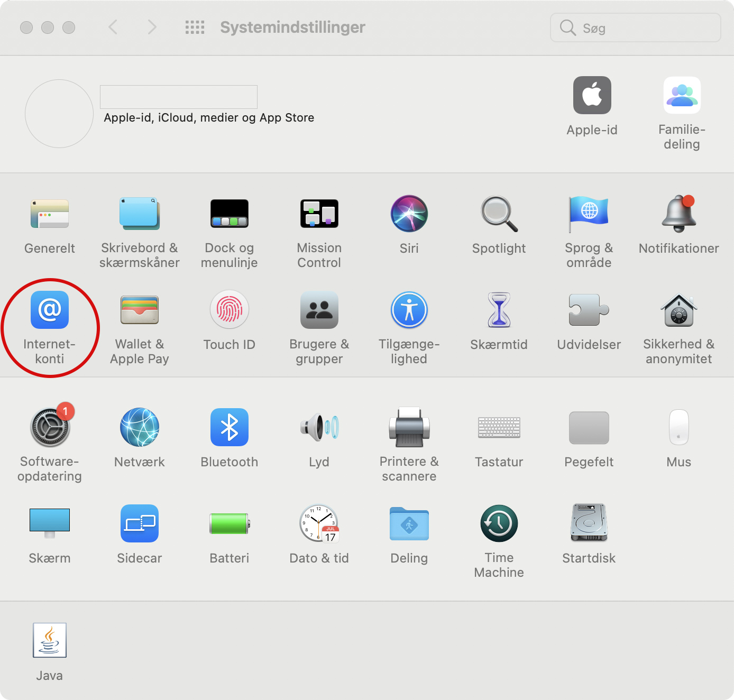Open the Skærmtid pane
This screenshot has width=734, height=700.
point(499,310)
